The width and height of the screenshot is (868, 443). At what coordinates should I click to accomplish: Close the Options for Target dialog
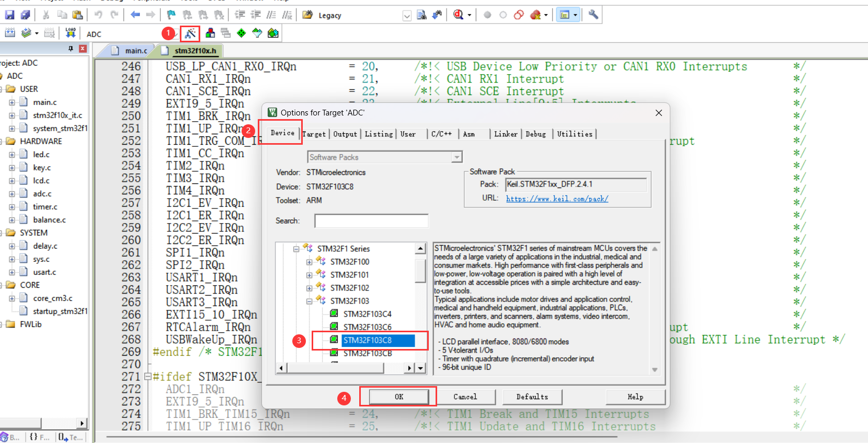[x=659, y=113]
